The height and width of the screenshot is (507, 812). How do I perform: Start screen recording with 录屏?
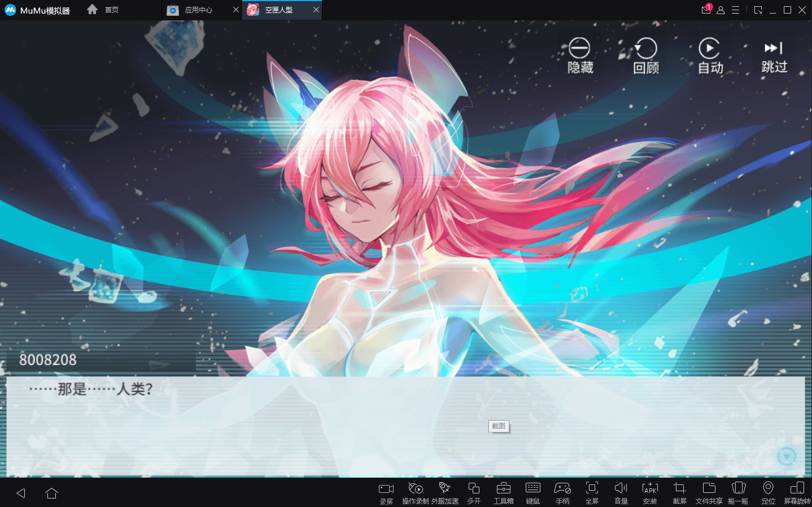click(x=386, y=493)
